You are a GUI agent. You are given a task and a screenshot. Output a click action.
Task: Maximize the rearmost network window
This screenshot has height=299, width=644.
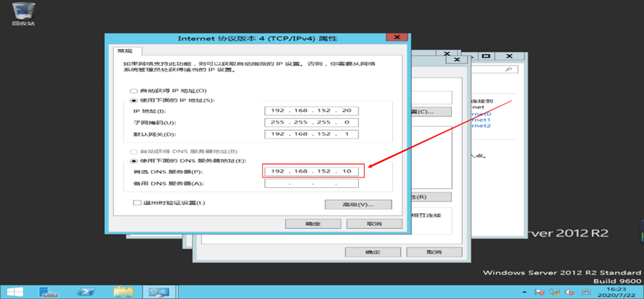pos(488,56)
